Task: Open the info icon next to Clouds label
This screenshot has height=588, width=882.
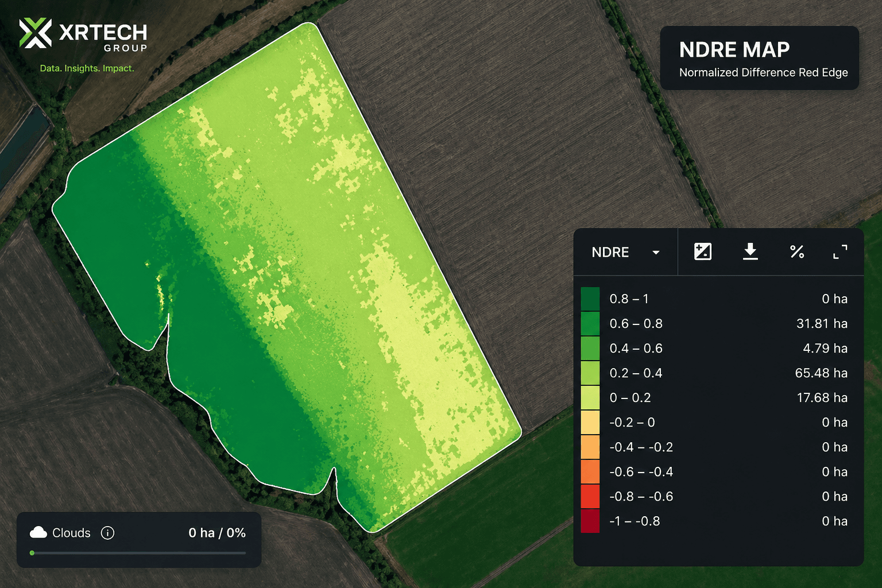Action: pos(107,533)
